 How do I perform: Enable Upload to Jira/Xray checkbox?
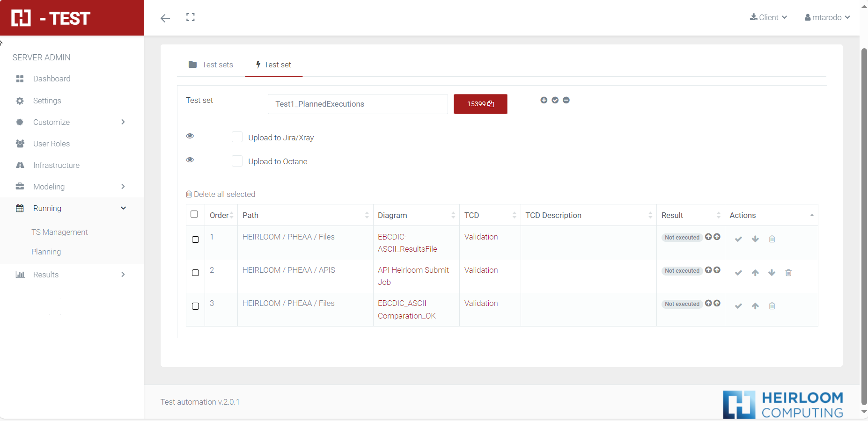click(x=237, y=137)
